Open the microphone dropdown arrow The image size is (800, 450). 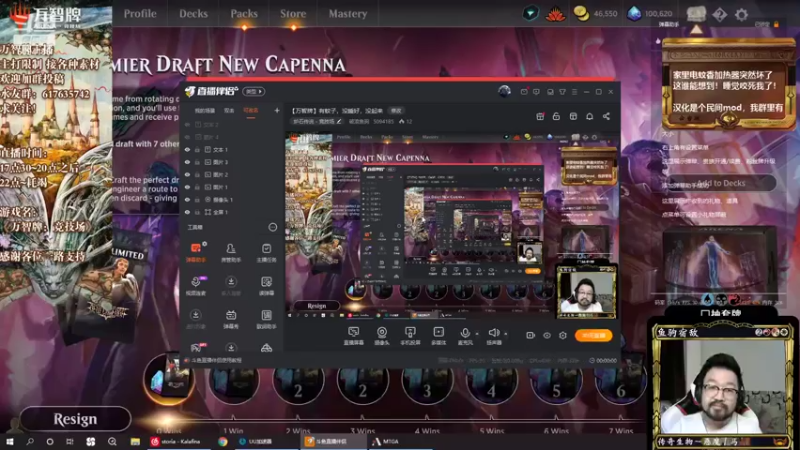click(477, 334)
